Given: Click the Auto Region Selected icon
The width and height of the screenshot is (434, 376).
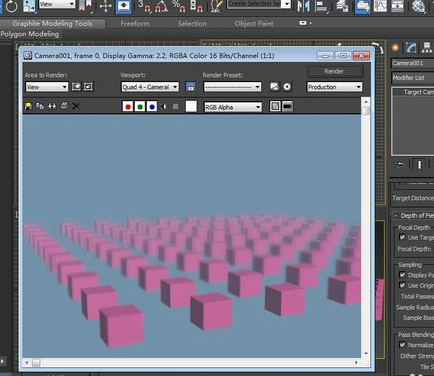Looking at the screenshot, I should 88,87.
